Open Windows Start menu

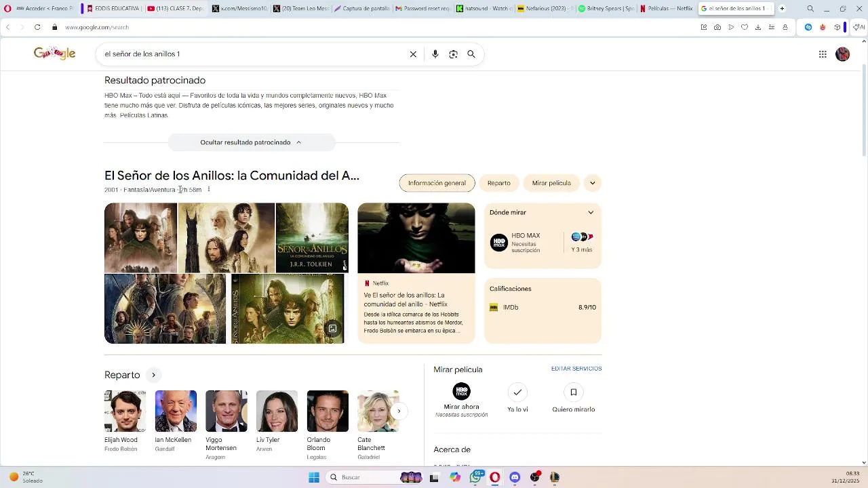point(314,477)
